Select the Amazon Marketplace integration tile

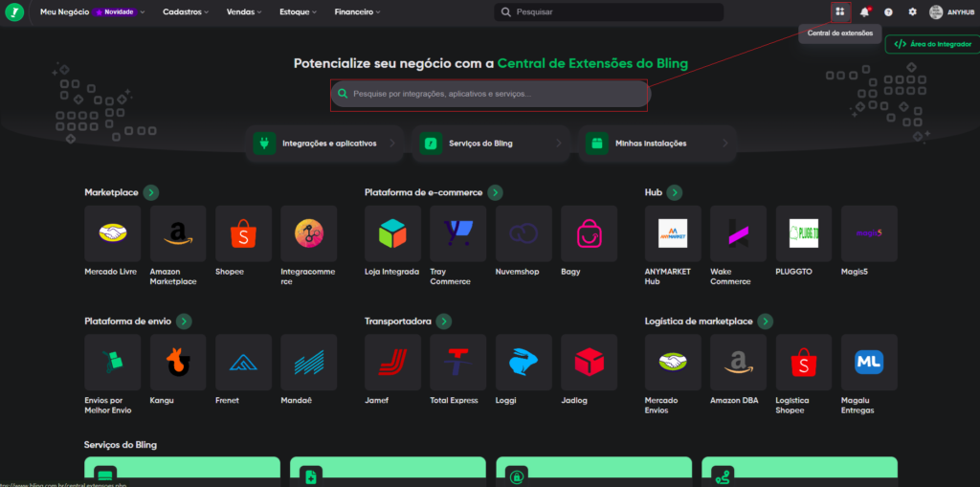click(x=178, y=233)
